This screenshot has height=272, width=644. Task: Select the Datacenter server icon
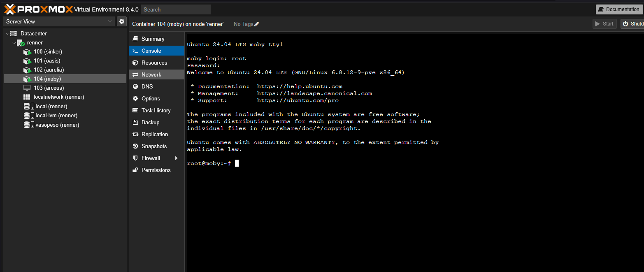coord(14,33)
